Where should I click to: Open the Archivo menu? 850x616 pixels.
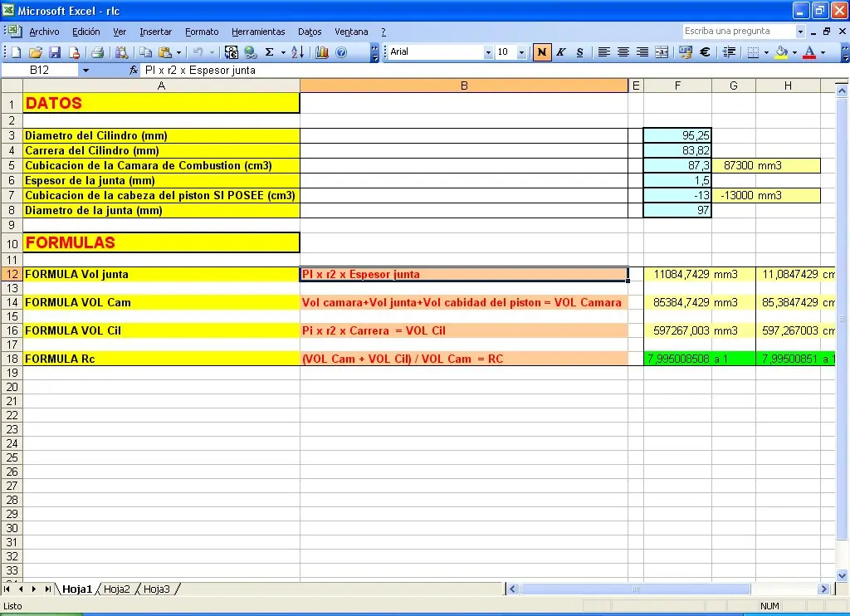45,32
